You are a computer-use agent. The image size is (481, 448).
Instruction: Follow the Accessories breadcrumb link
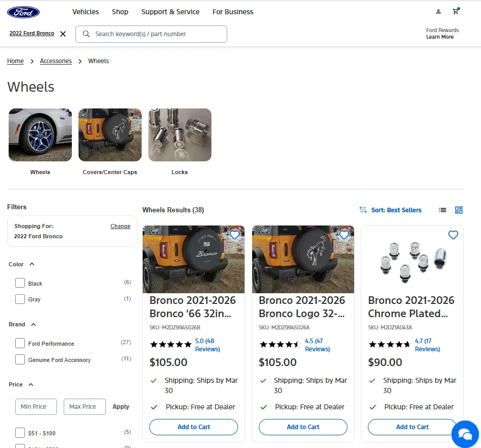click(x=56, y=61)
